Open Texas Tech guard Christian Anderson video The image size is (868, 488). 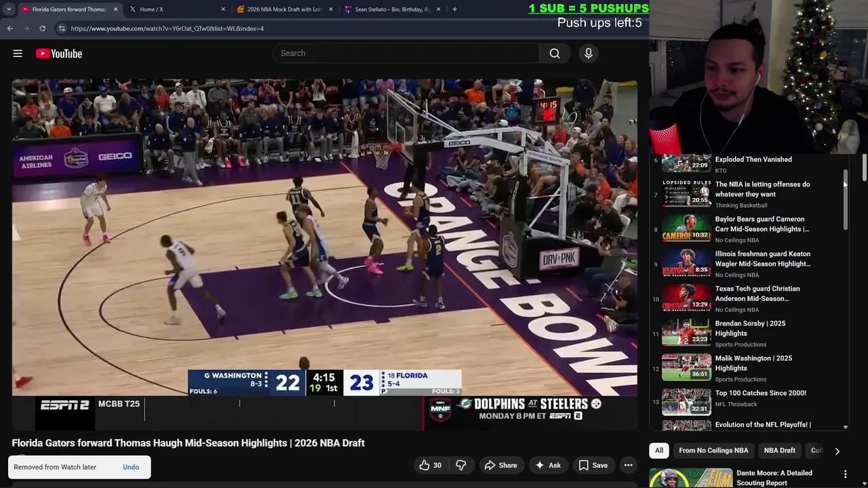(757, 293)
